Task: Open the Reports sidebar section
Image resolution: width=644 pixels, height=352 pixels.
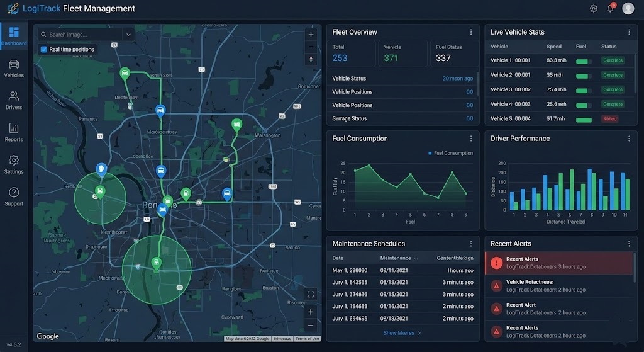Action: point(14,132)
